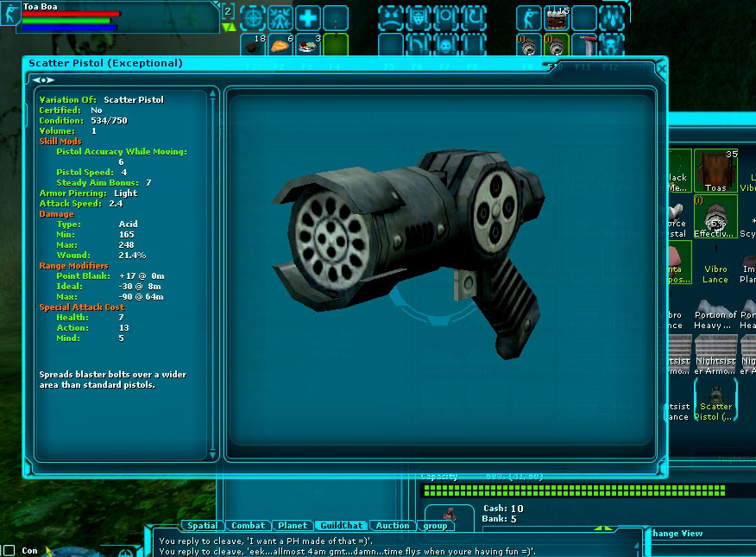The image size is (756, 557).
Task: Use the red-tipped tool item in the toolbar
Action: [584, 44]
